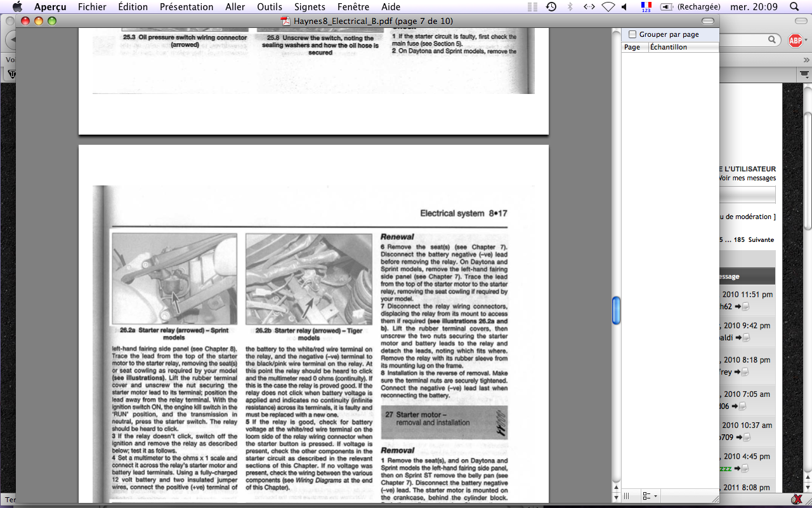Viewport: 812px width, 508px height.
Task: Click the document's vertical scrollbar thumb
Action: (616, 311)
